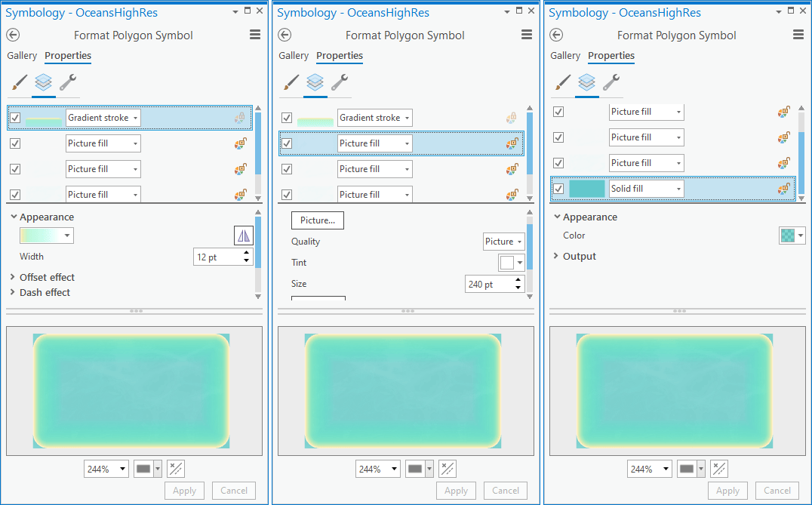The width and height of the screenshot is (812, 505).
Task: Uncheck the Gradient stroke layer in middle panel
Action: (286, 118)
